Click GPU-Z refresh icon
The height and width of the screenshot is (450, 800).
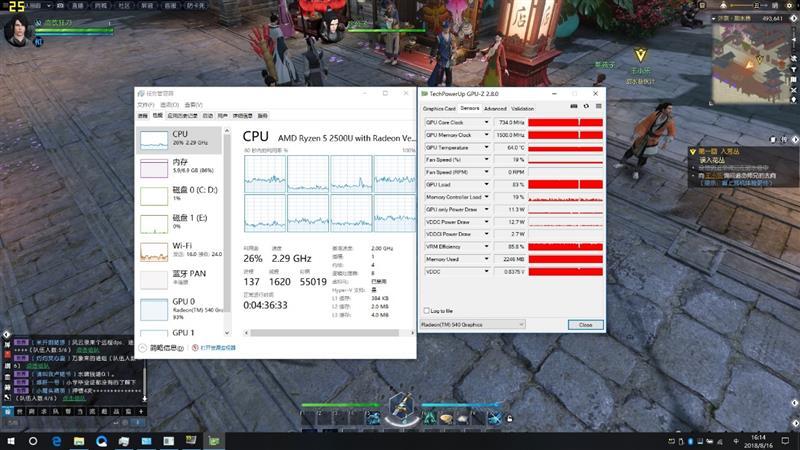click(586, 106)
